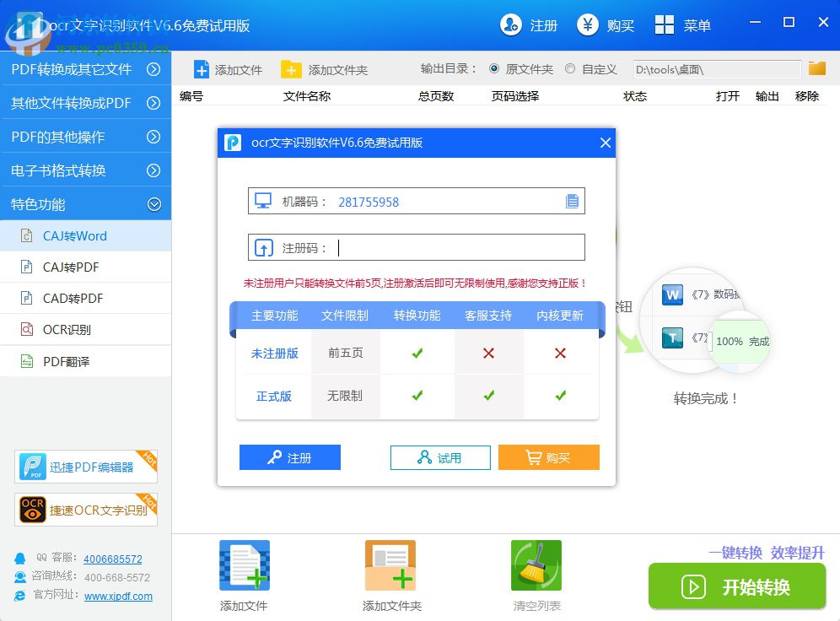Click the green 开始转换 button
The width and height of the screenshot is (840, 621).
pyautogui.click(x=736, y=586)
